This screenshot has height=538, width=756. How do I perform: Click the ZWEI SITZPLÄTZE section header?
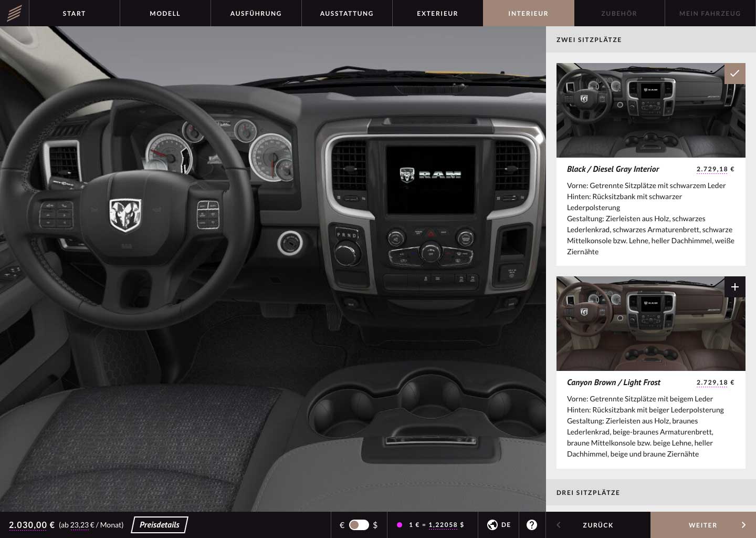click(x=651, y=39)
